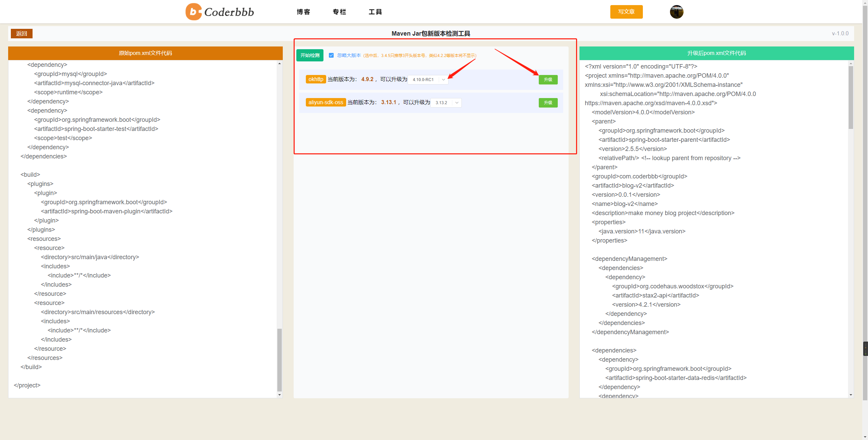
Task: Click the chevron arrow of okhttp version selector
Action: [x=443, y=80]
